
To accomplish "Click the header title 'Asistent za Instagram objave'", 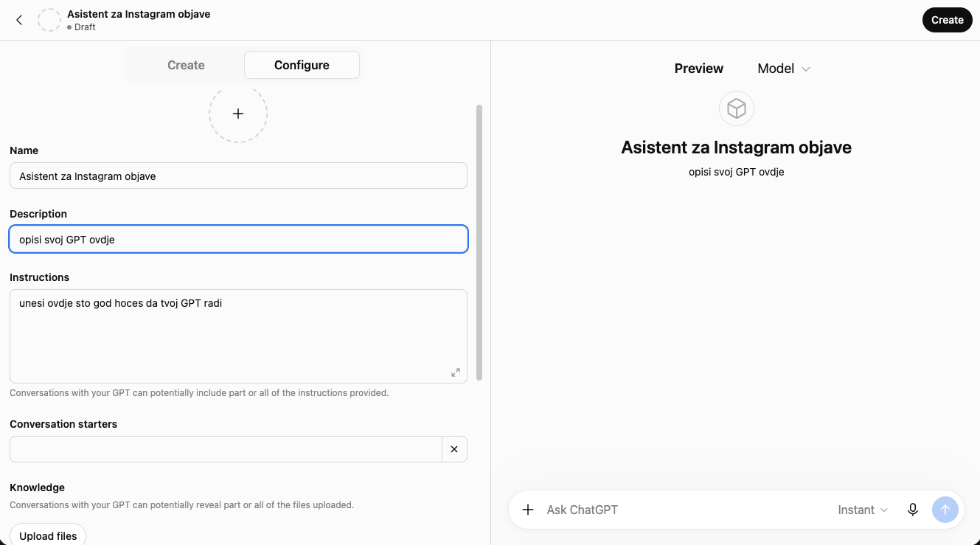I will (x=139, y=14).
